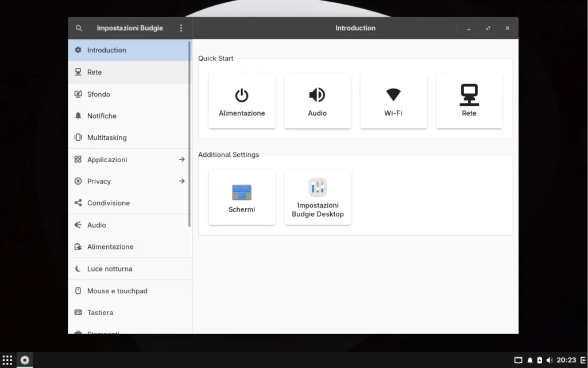Open the notification bell in the tray
The width and height of the screenshot is (588, 368).
529,360
